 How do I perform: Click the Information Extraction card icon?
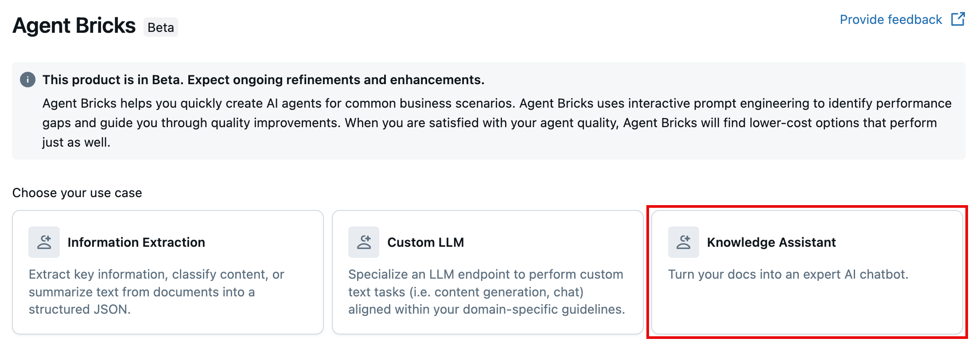(44, 242)
